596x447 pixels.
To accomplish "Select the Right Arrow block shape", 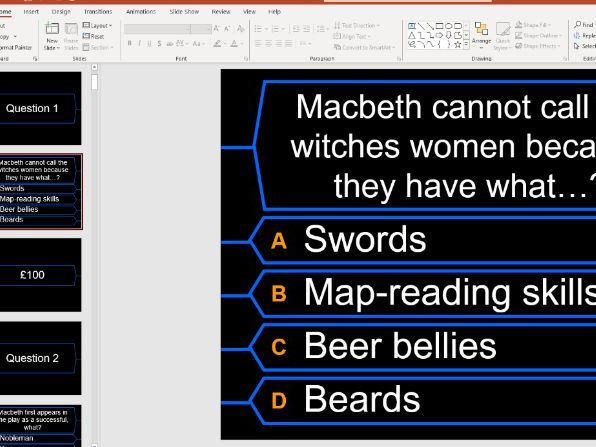I will [439, 35].
